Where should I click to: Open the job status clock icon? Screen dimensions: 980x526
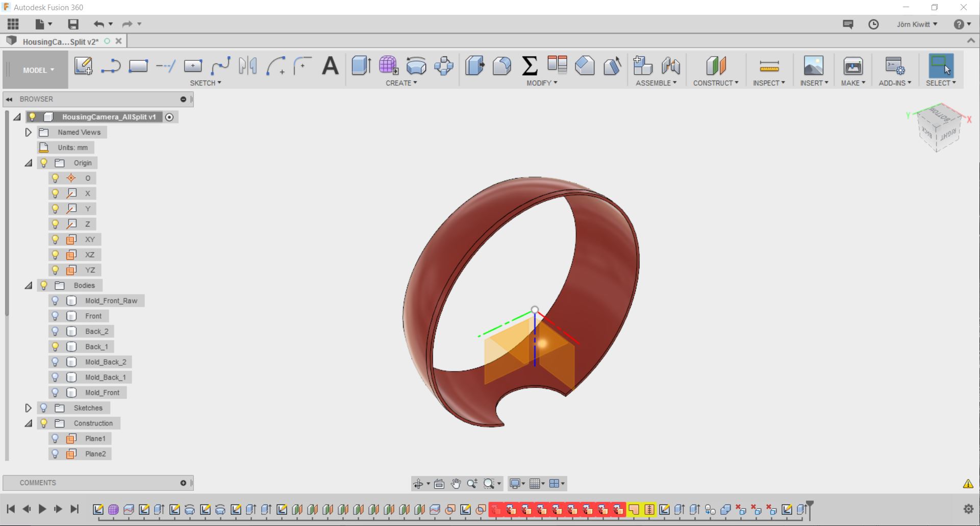point(874,24)
